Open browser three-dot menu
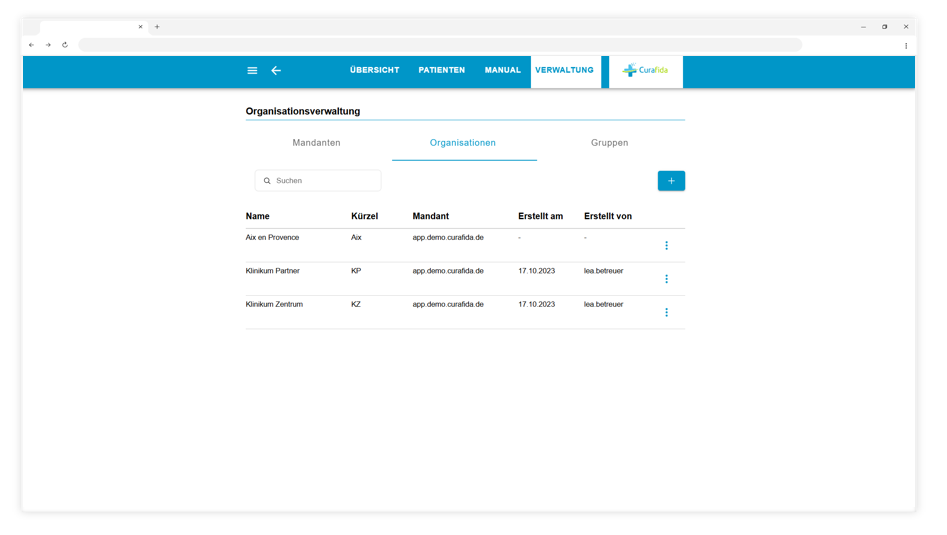Screen dimensions: 947x535 [x=906, y=45]
